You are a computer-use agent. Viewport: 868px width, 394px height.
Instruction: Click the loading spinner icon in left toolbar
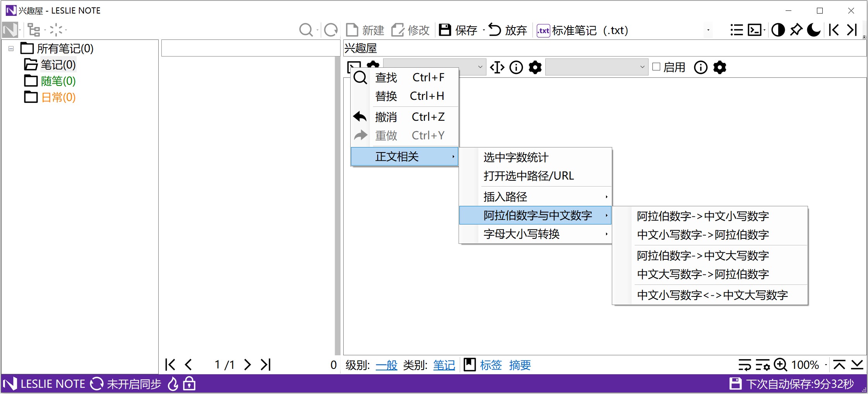[x=56, y=30]
